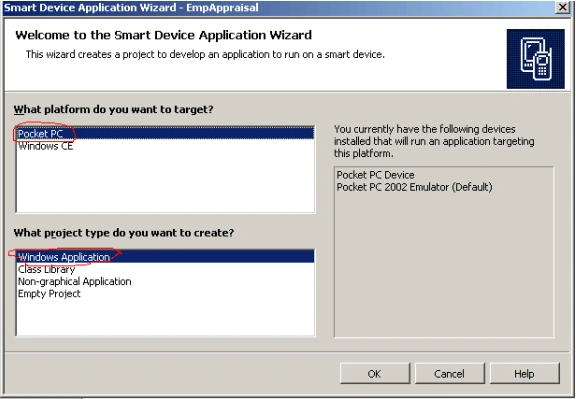This screenshot has height=399, width=576.
Task: Click the Welcome to the Smart Device heading
Action: 163,35
